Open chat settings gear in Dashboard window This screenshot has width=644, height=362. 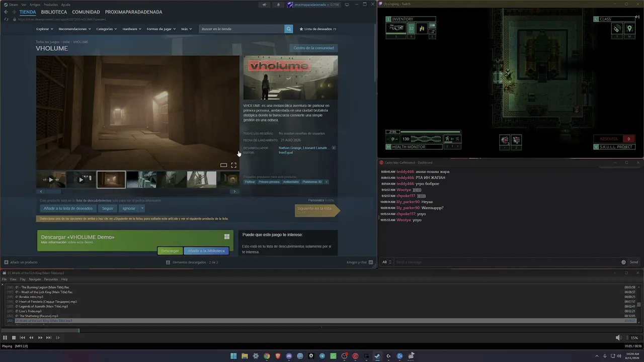pos(624,262)
